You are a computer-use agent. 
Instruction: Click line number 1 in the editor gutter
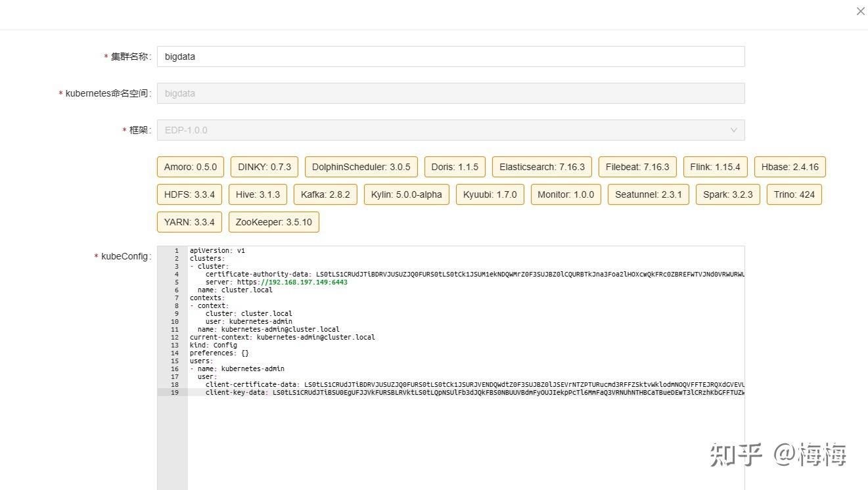click(177, 250)
